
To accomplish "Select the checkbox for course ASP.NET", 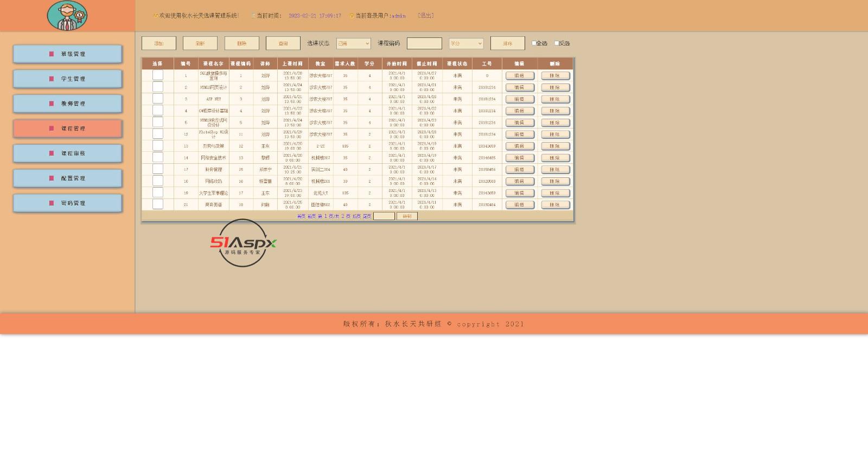I will pyautogui.click(x=158, y=99).
